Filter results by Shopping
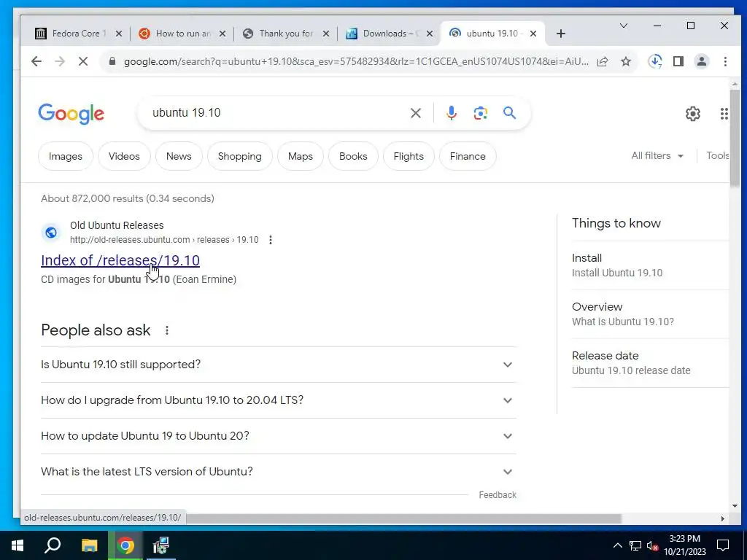The image size is (747, 560). [x=239, y=156]
